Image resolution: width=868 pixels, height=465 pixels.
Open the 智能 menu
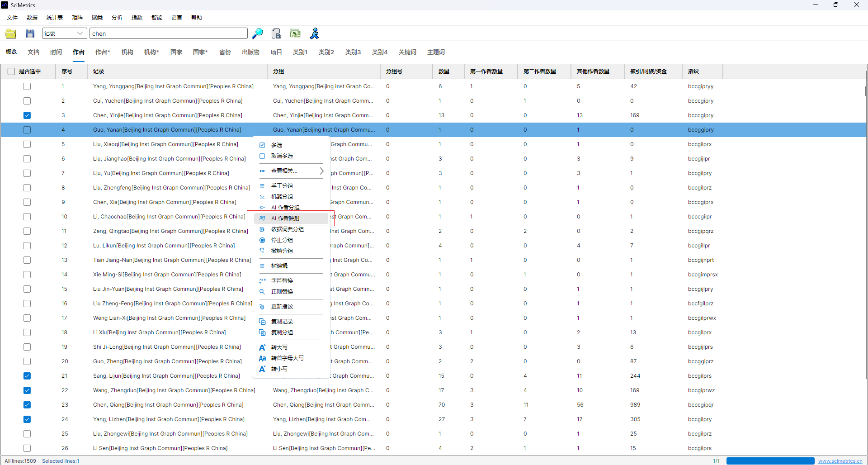pyautogui.click(x=157, y=18)
